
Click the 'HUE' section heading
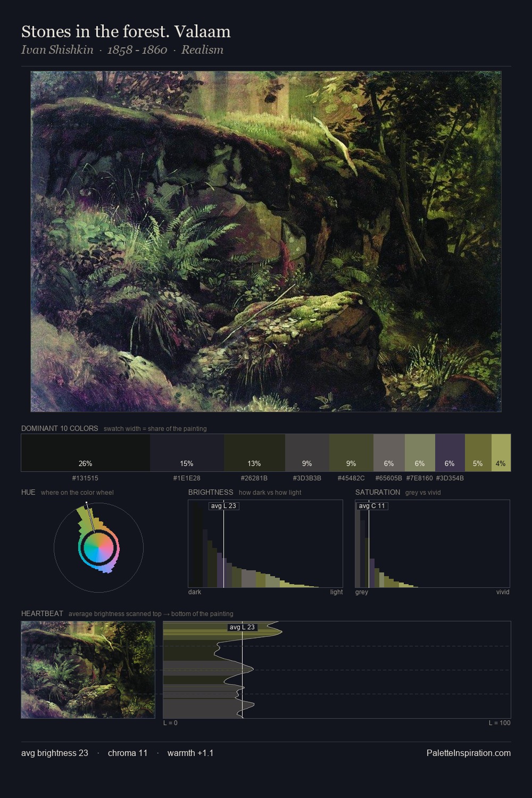point(28,492)
